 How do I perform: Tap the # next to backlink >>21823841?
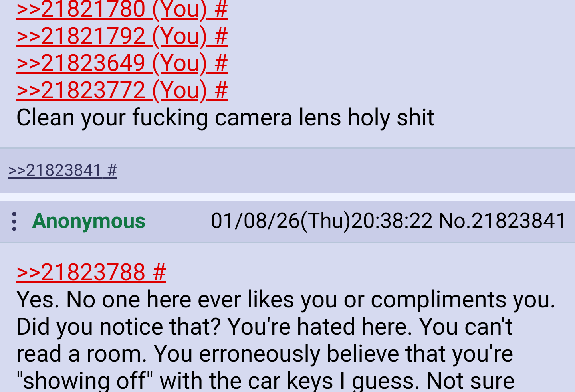click(112, 170)
